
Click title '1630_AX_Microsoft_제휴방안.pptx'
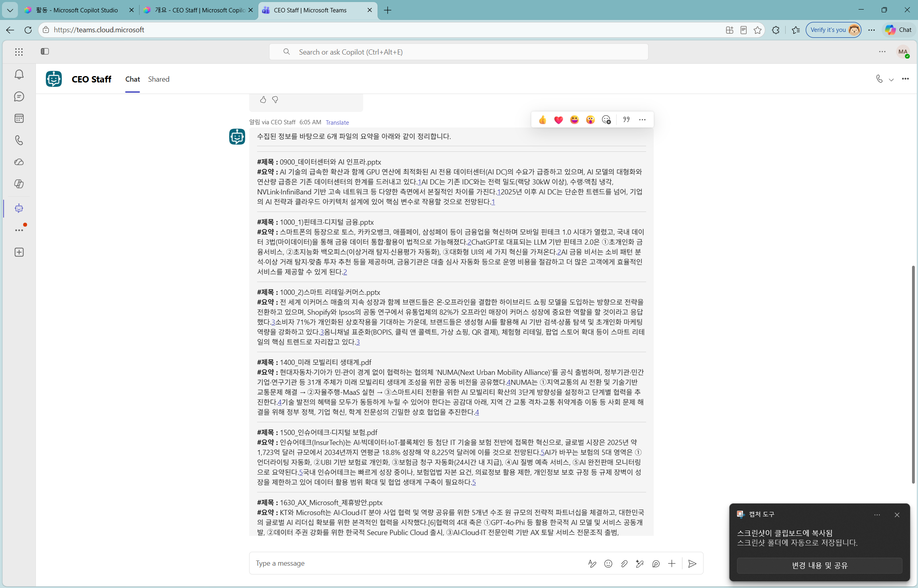pos(331,503)
